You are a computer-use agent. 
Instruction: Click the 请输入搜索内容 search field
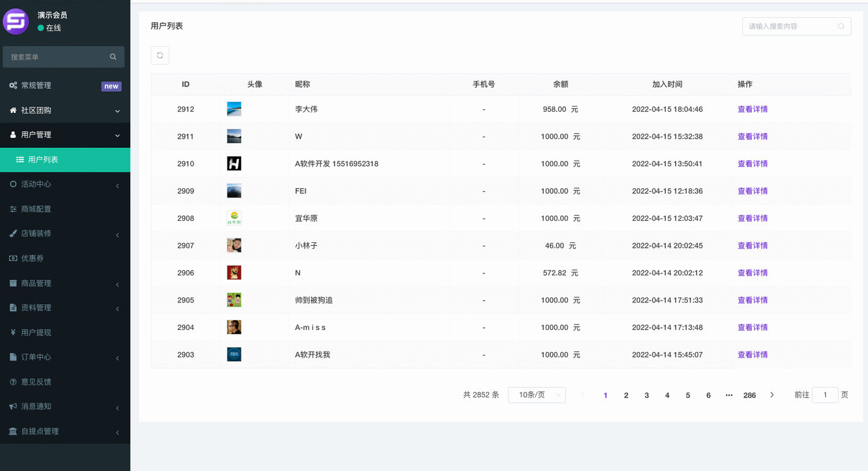(790, 26)
